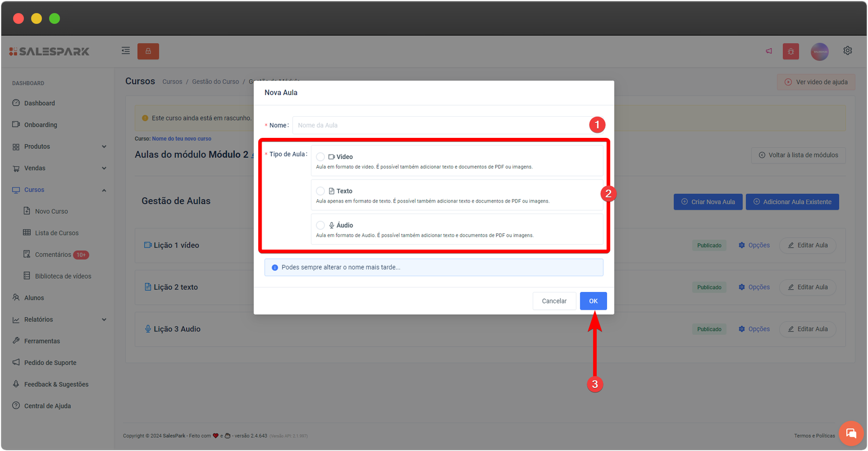This screenshot has width=868, height=451.
Task: Open the megaphone announcements icon
Action: click(769, 51)
